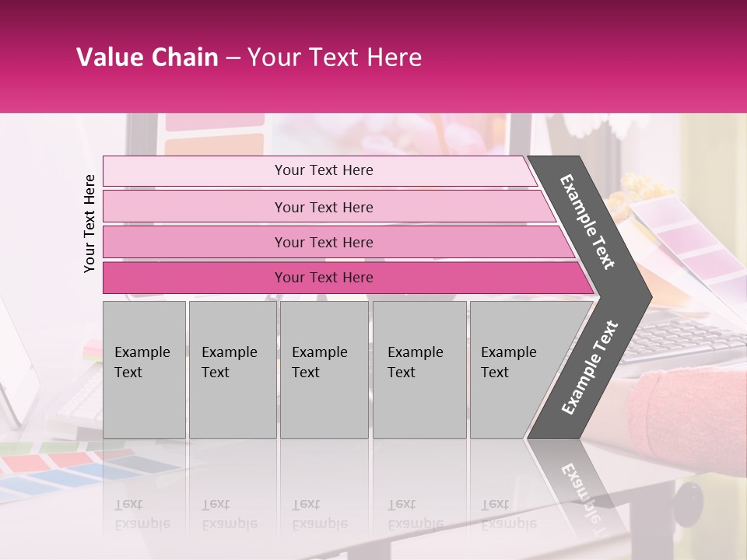Select the darkest pink "Your Text Here" bar
This screenshot has width=747, height=560.
(323, 278)
